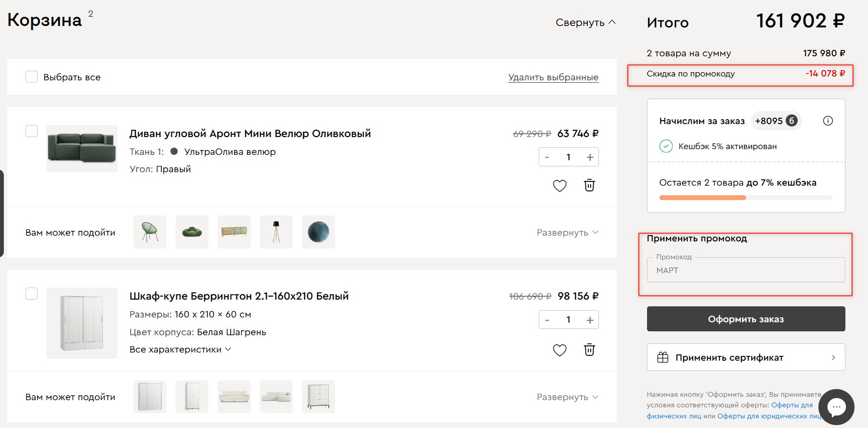Viewport: 868px width, 428px height.
Task: Select the Диван угловой Аронт checkbox
Action: (x=31, y=131)
